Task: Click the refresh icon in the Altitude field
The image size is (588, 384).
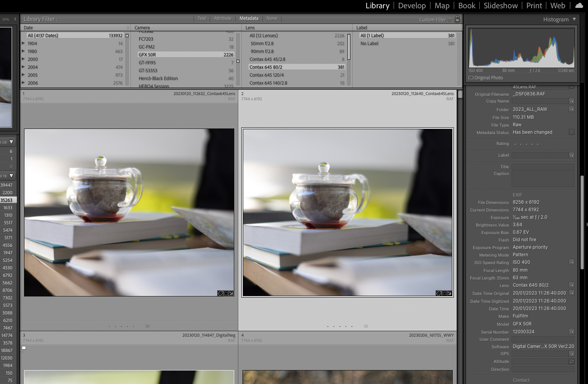Action: 571,361
